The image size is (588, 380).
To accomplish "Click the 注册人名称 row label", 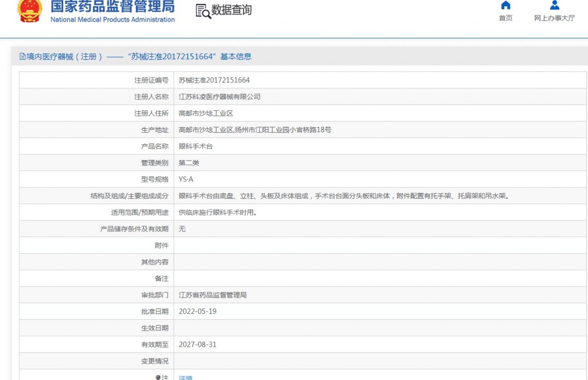I will [151, 97].
